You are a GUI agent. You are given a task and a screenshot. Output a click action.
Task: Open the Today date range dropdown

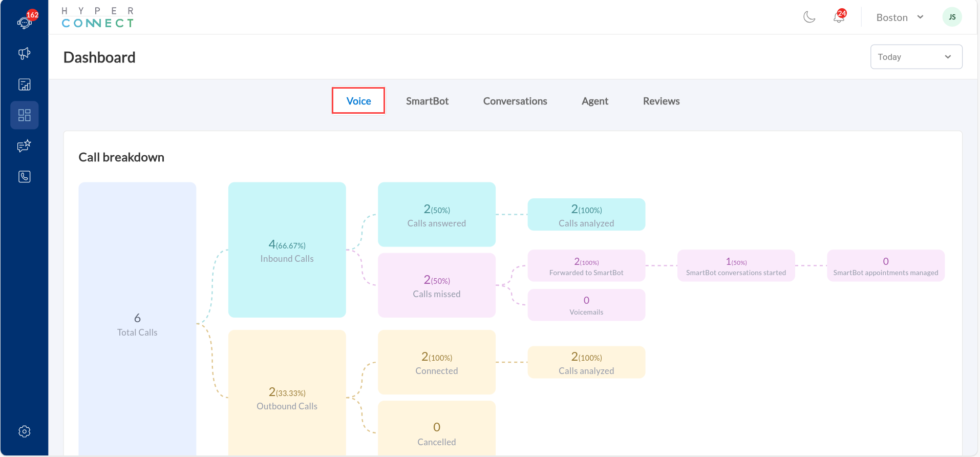click(x=916, y=57)
